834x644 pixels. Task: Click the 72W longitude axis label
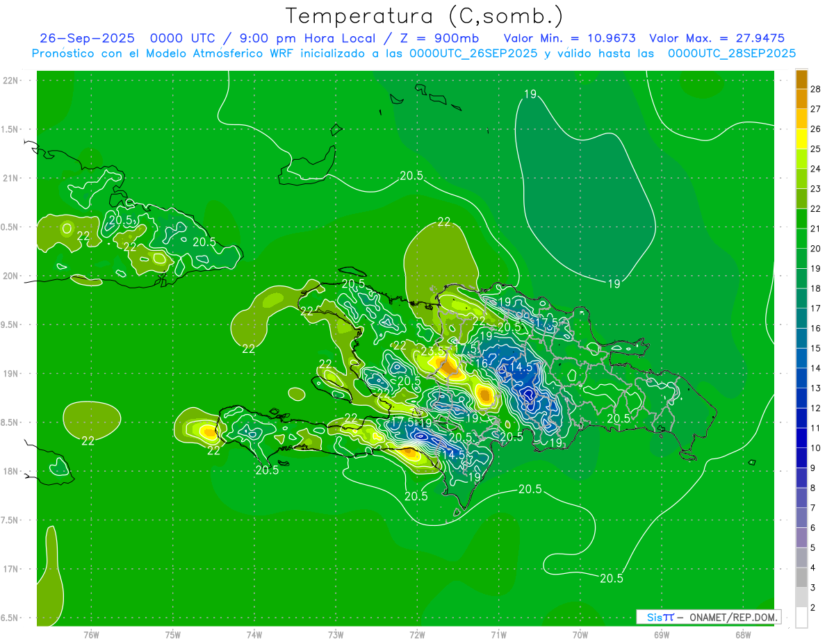pos(417,634)
